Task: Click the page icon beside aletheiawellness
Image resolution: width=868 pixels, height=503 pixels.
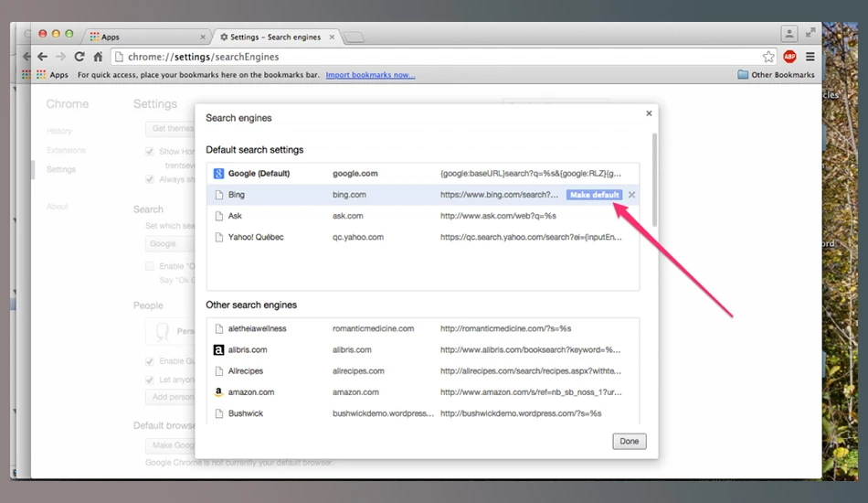Action: pyautogui.click(x=218, y=328)
